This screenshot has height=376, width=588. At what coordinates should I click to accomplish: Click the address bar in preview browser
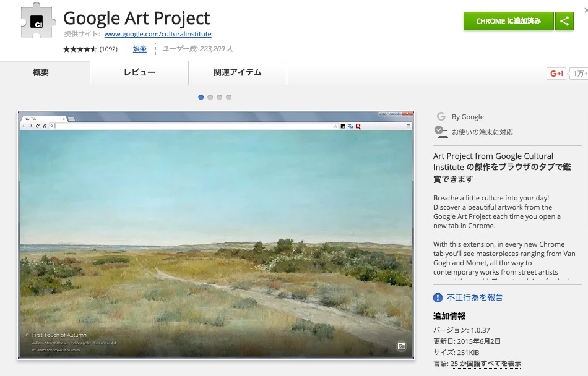click(x=194, y=126)
